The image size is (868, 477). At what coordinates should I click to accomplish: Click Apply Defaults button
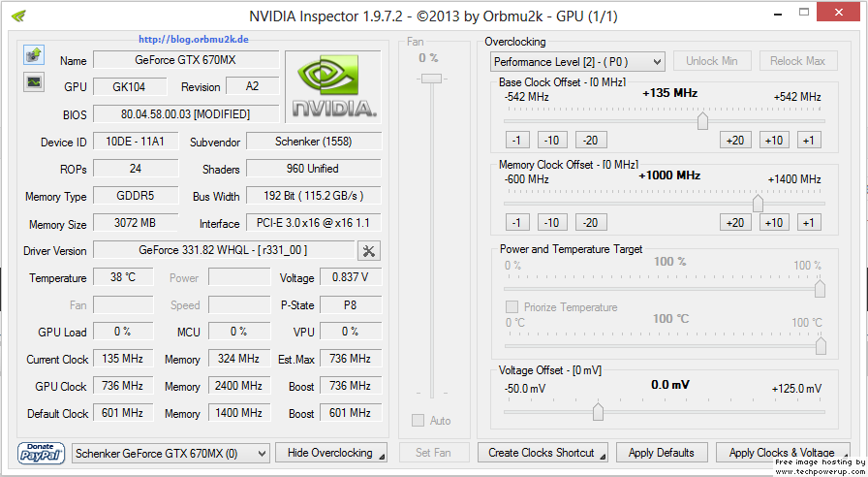click(x=662, y=453)
